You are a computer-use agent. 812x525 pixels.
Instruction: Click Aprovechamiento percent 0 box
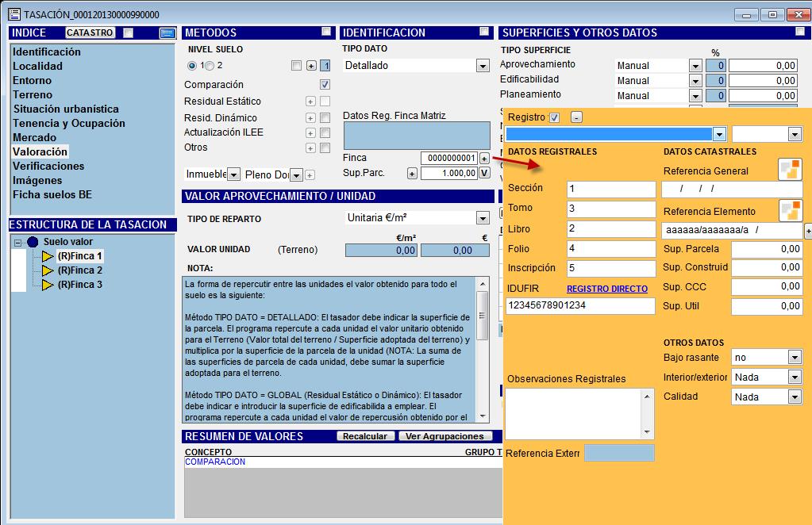pyautogui.click(x=717, y=66)
